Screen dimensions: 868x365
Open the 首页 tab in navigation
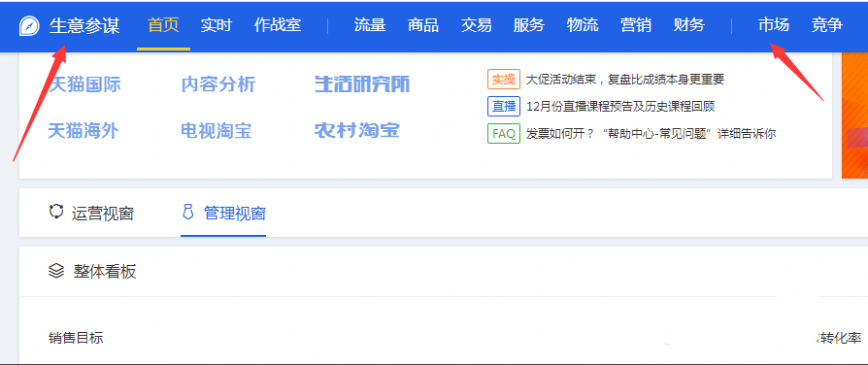163,25
